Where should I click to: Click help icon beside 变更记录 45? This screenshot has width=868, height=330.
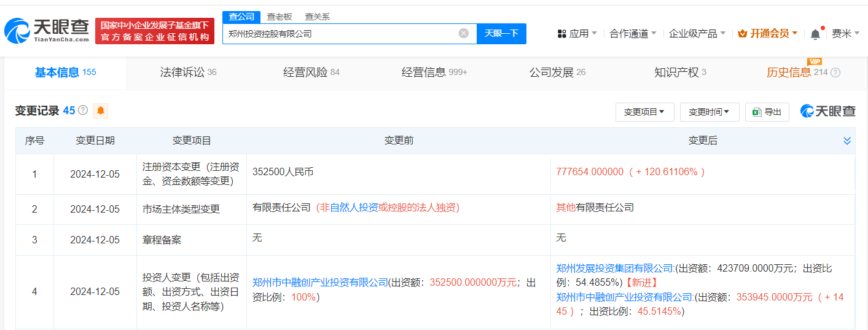83,111
